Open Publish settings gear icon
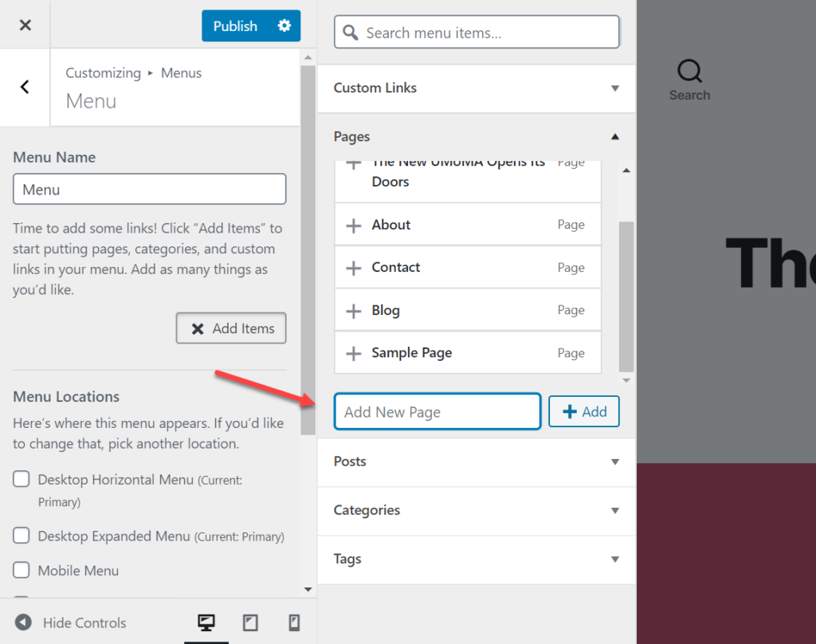Viewport: 816px width, 644px height. pos(284,26)
